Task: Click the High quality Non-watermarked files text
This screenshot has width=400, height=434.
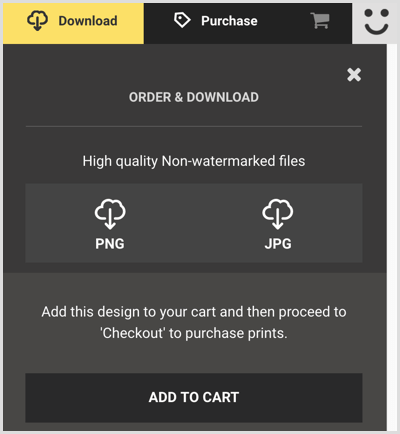Action: click(x=194, y=161)
